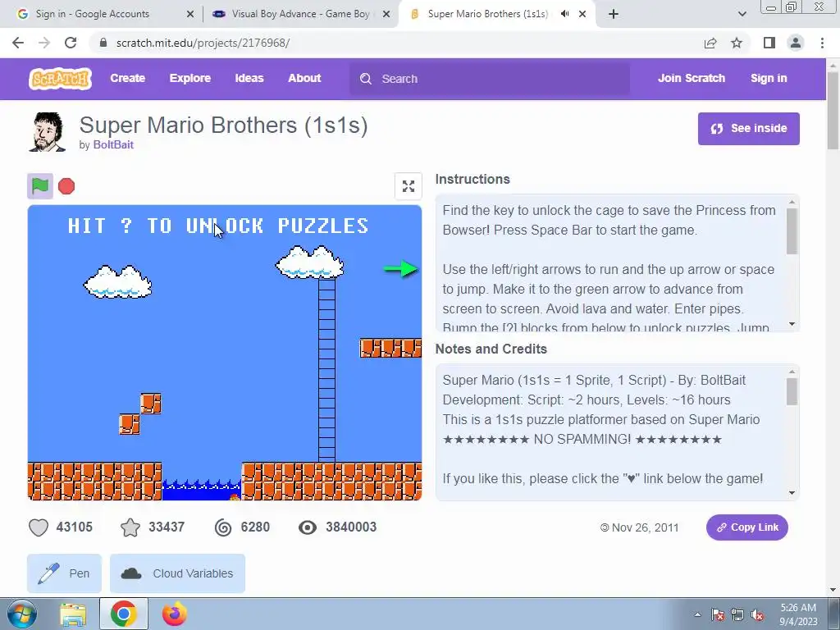Click the Notes and Credits scrollbar down arrow

pyautogui.click(x=792, y=493)
